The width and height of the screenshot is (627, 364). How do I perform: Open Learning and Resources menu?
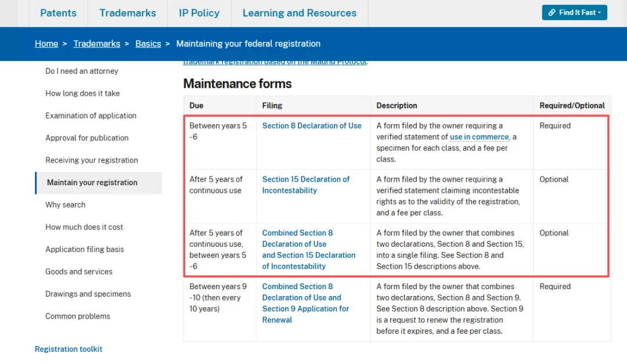(300, 13)
